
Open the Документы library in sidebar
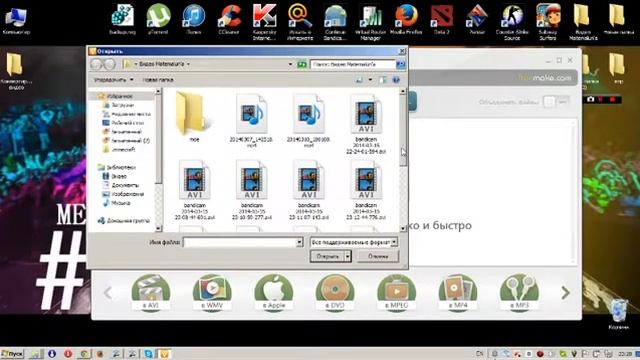point(121,185)
